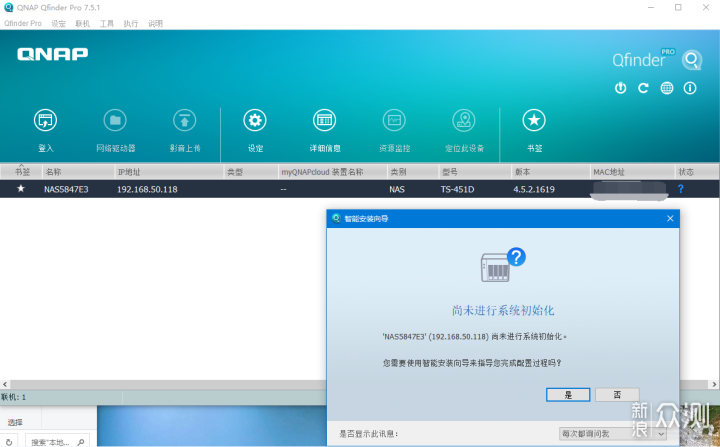Toggle the bookmark star for NAS5847E3
The width and height of the screenshot is (720, 447).
click(21, 188)
